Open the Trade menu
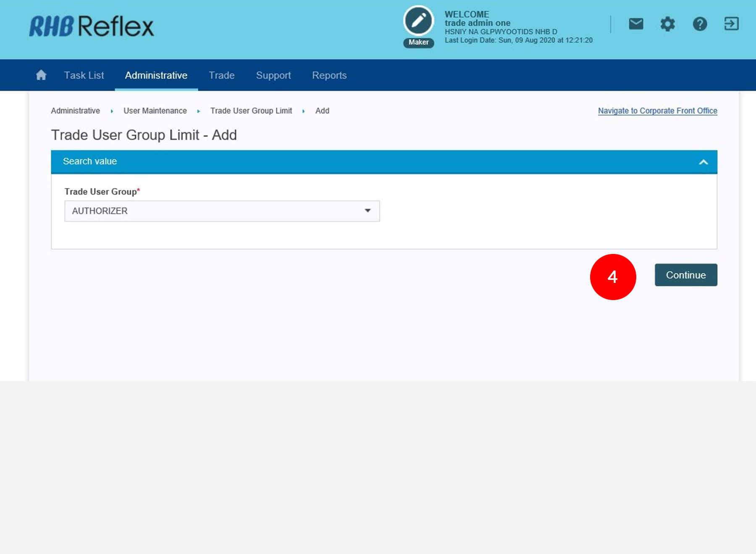The image size is (756, 554). pyautogui.click(x=222, y=75)
